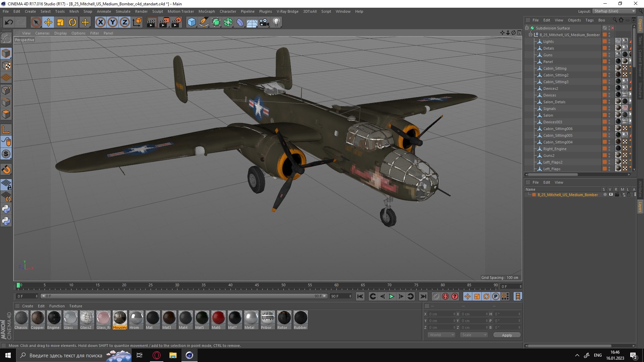Select the Live Selection tool
Screen dimensions: 644x362
[x=36, y=22]
